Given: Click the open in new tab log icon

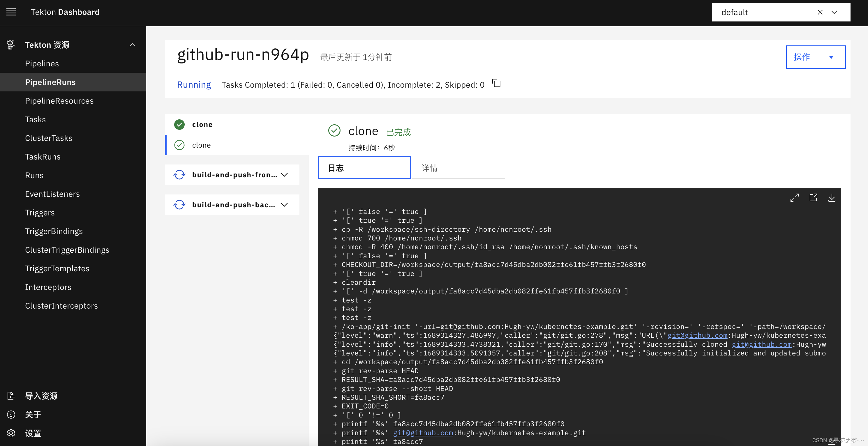Looking at the screenshot, I should pyautogui.click(x=813, y=198).
